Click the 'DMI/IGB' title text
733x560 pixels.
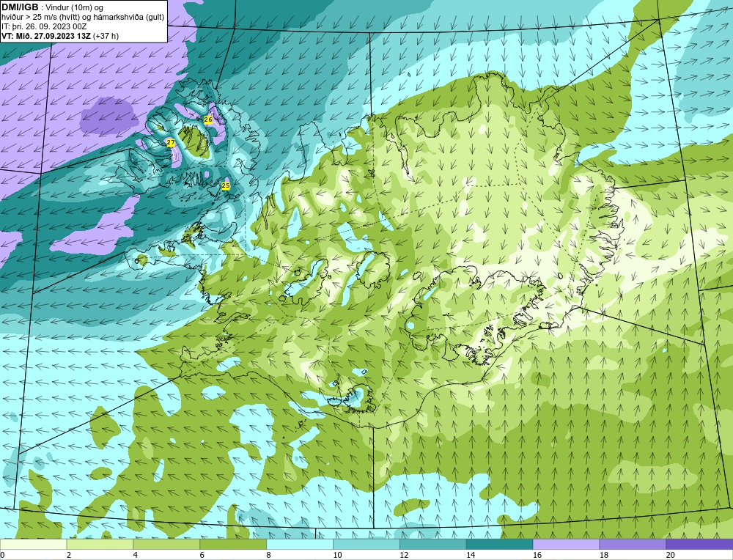coord(20,7)
